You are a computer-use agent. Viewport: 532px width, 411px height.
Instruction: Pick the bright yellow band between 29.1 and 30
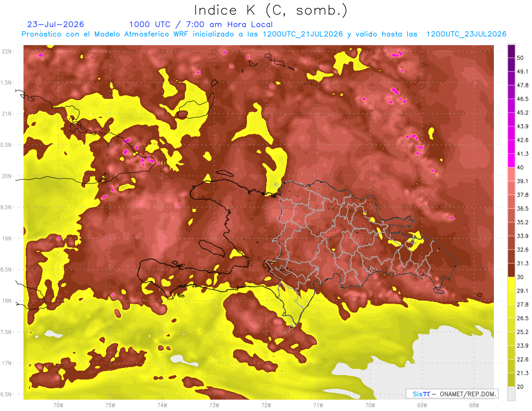click(x=511, y=284)
